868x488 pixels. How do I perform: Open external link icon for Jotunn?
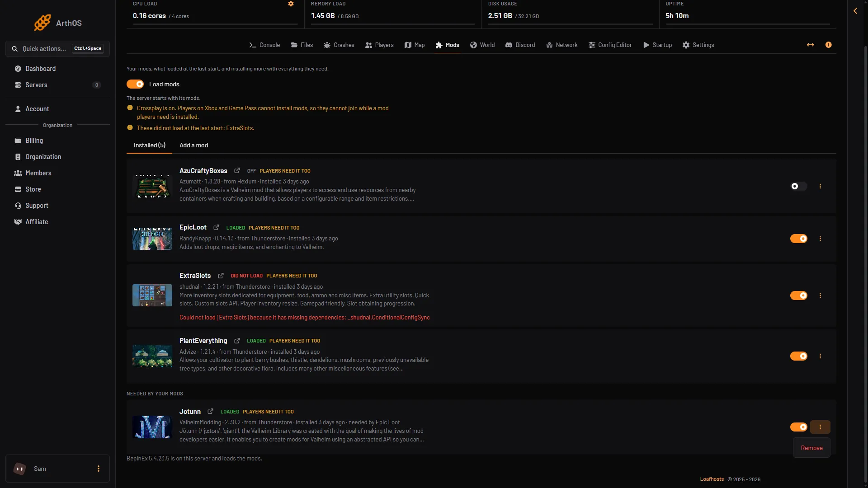(x=210, y=412)
